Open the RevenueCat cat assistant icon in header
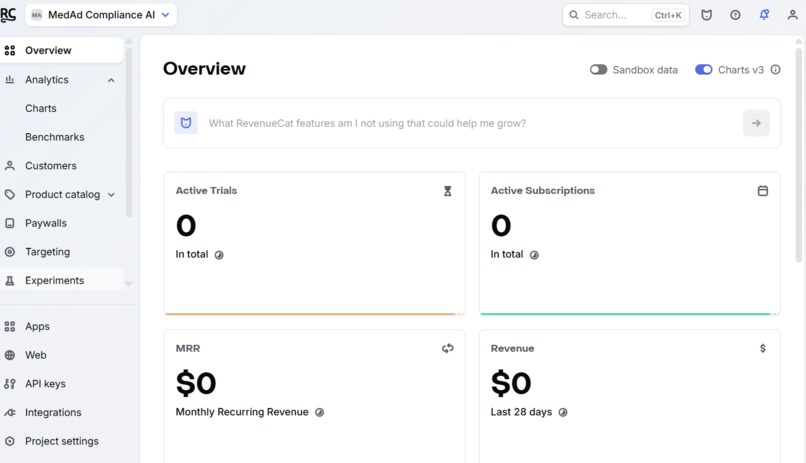The height and width of the screenshot is (463, 806). 707,15
